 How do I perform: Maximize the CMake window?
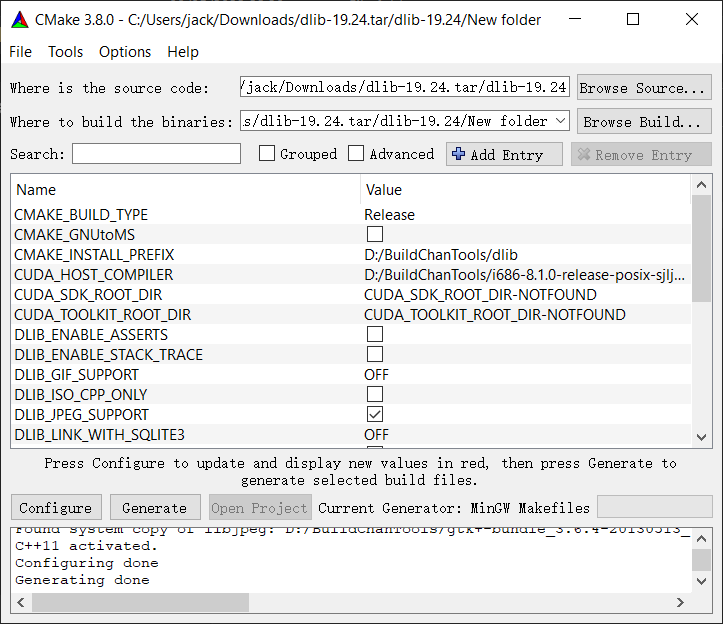(632, 20)
